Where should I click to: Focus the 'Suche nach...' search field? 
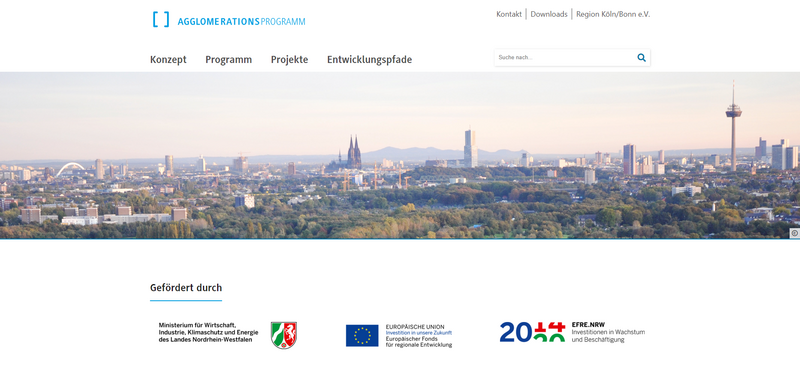click(565, 58)
